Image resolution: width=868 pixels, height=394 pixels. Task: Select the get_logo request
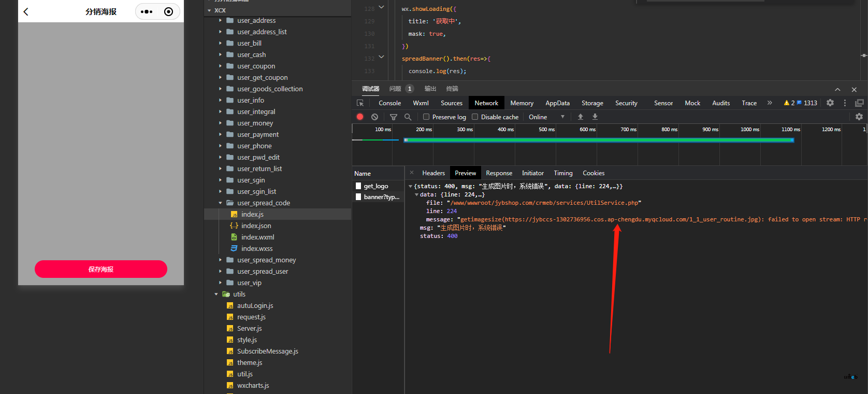(x=379, y=186)
